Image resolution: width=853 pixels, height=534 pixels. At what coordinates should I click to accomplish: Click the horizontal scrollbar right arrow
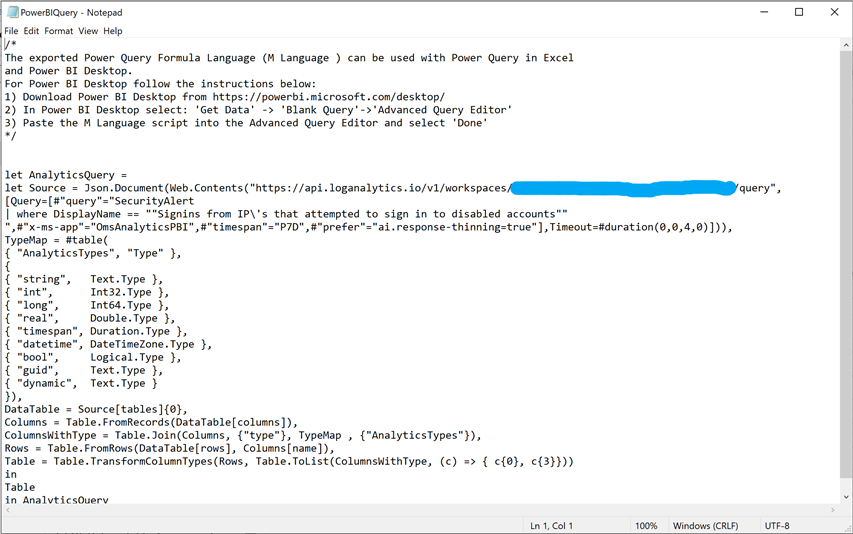(833, 510)
